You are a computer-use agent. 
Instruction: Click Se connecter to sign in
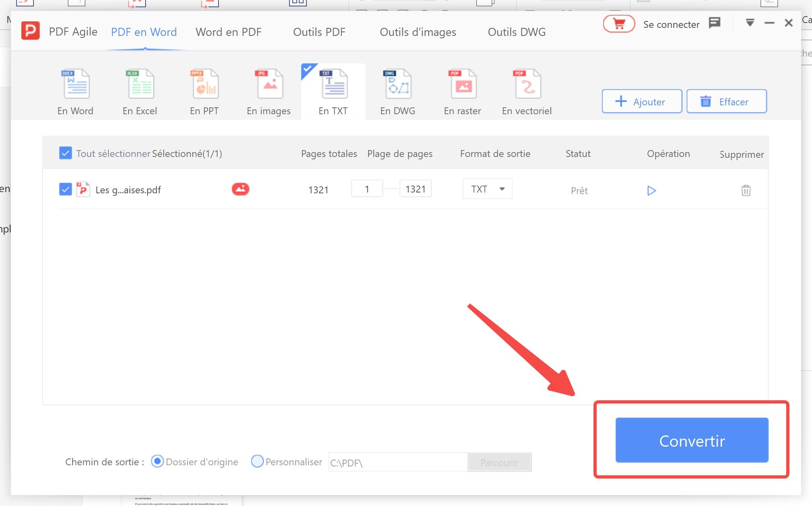(671, 25)
